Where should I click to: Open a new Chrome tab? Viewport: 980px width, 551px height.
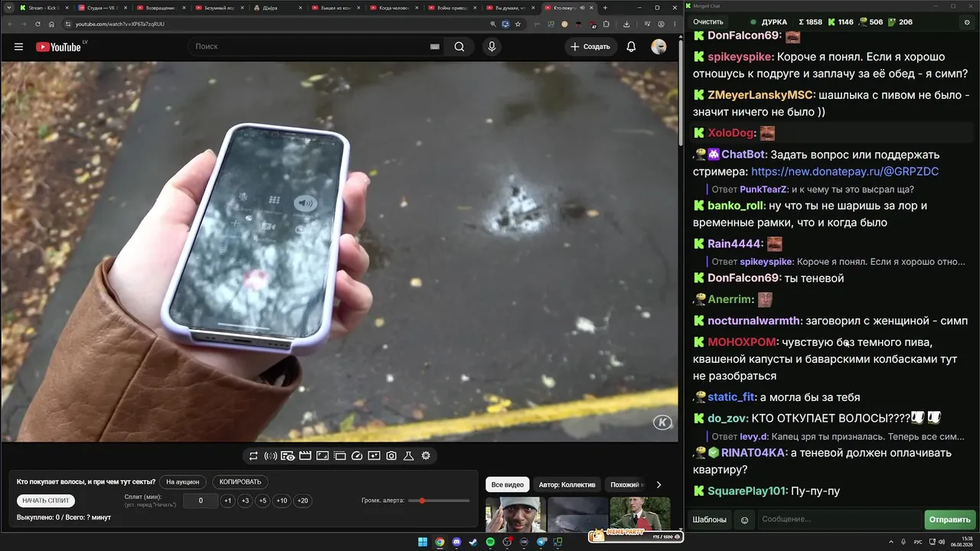[x=605, y=8]
